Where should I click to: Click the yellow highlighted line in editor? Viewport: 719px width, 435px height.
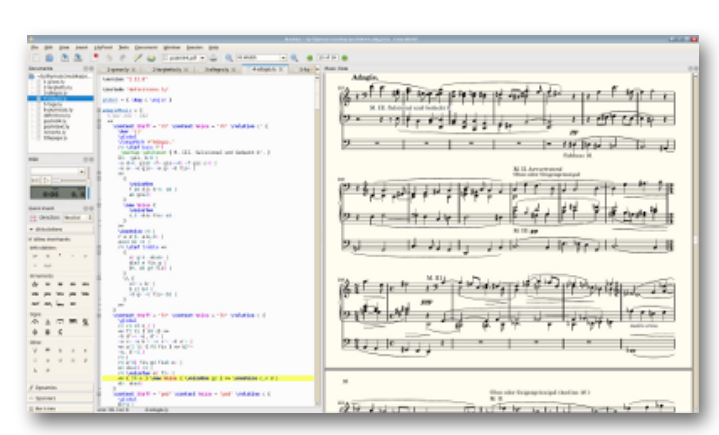point(208,379)
